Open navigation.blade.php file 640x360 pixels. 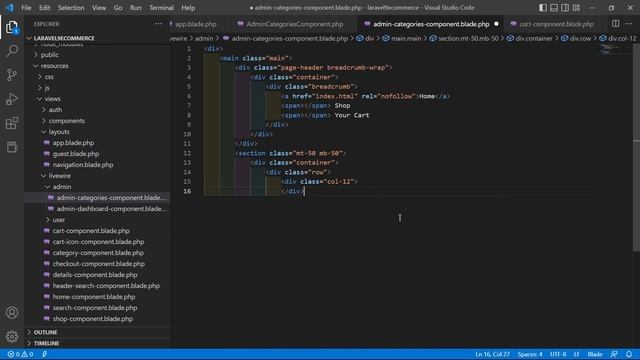[83, 165]
